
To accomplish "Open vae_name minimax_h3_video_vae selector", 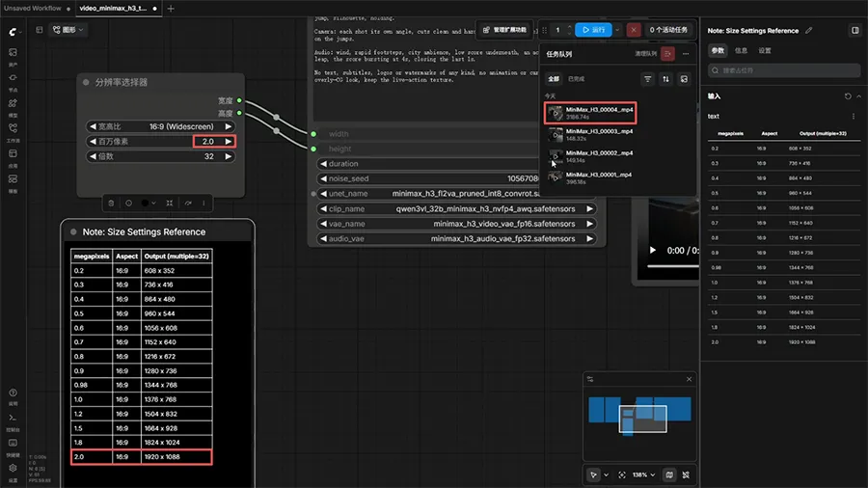I will [x=457, y=224].
